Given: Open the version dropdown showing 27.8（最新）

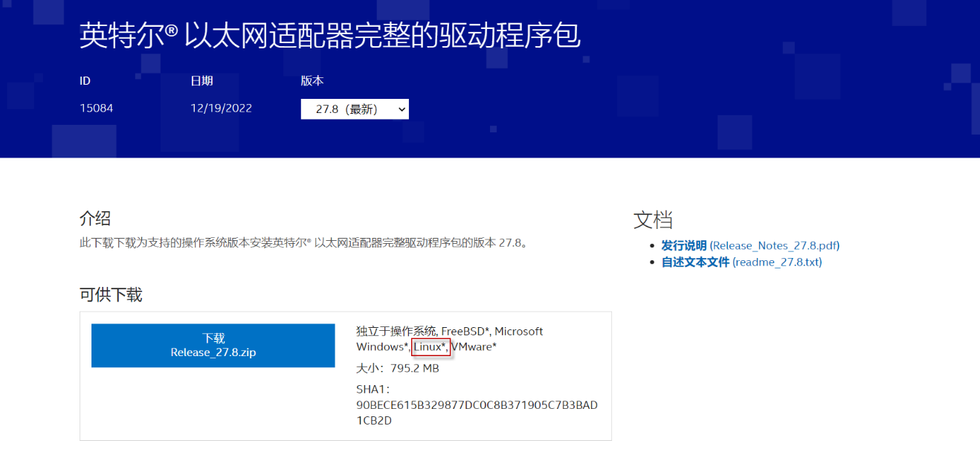Looking at the screenshot, I should tap(355, 109).
